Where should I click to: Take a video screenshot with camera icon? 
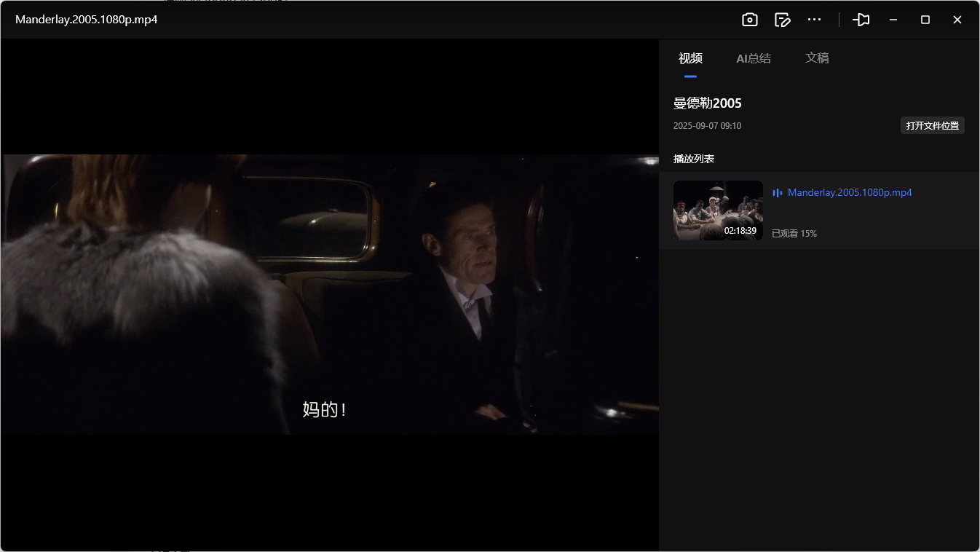coord(750,20)
